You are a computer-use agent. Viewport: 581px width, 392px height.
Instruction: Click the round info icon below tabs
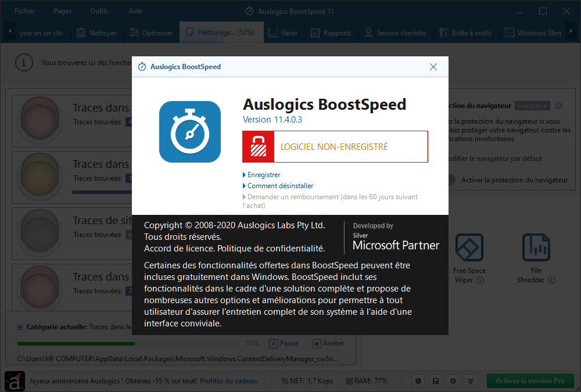click(x=24, y=63)
